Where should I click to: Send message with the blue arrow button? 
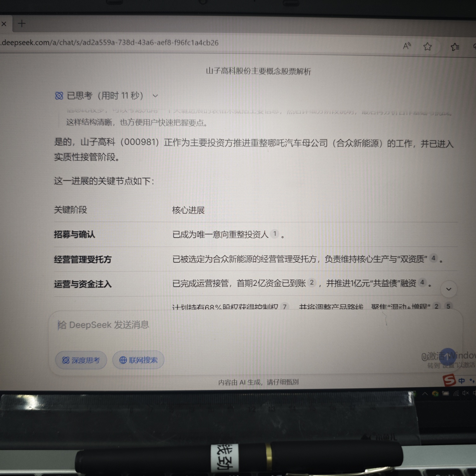[x=447, y=357]
